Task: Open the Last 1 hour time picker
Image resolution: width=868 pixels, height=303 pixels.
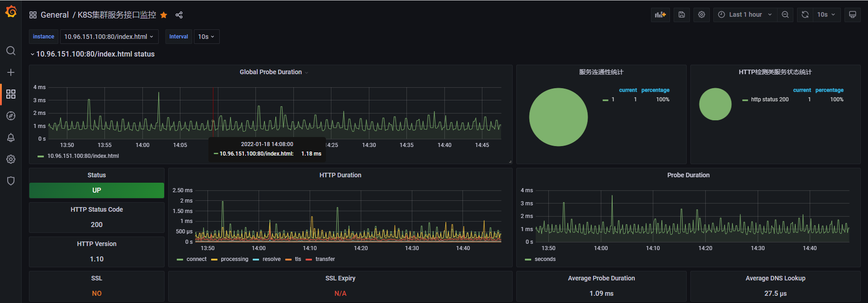Action: (x=745, y=14)
